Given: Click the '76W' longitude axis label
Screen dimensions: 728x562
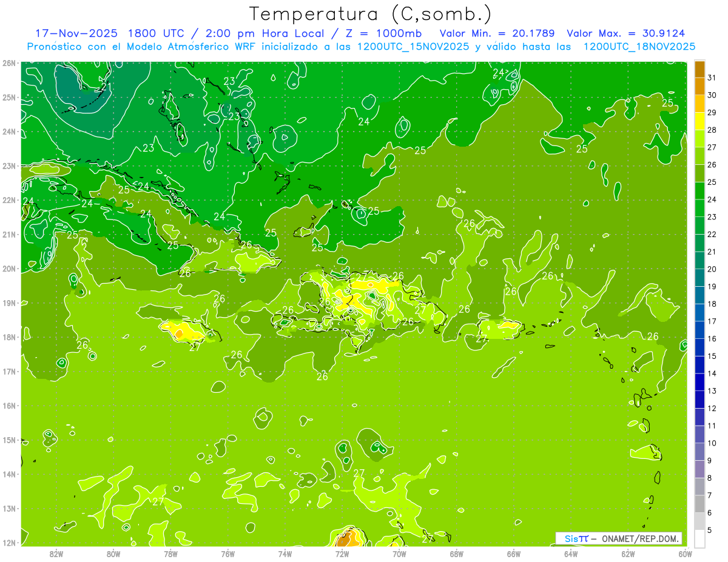Looking at the screenshot, I should pos(228,554).
